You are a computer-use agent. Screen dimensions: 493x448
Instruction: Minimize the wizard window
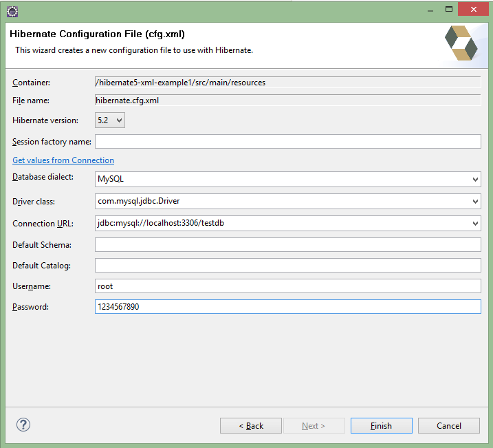[x=430, y=10]
